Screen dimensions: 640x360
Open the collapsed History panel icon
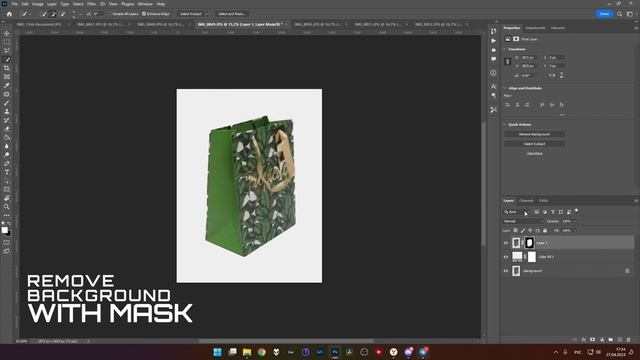point(493,31)
